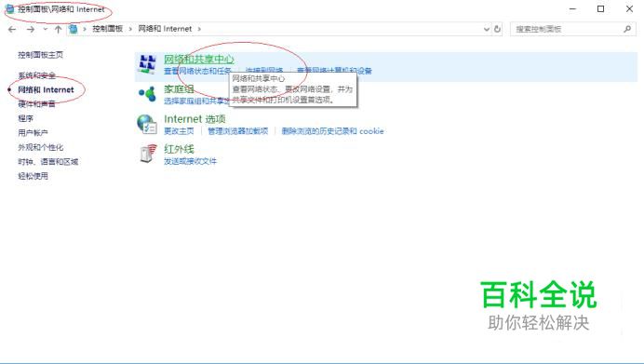Screen dimensions: 644x364
Task: Open 家庭组 heading link
Action: (x=179, y=89)
